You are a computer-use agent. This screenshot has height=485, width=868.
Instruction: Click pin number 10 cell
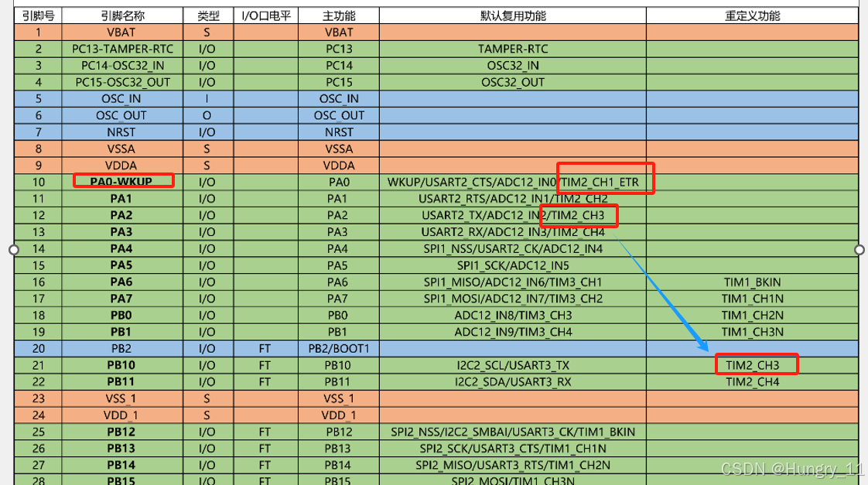[38, 182]
